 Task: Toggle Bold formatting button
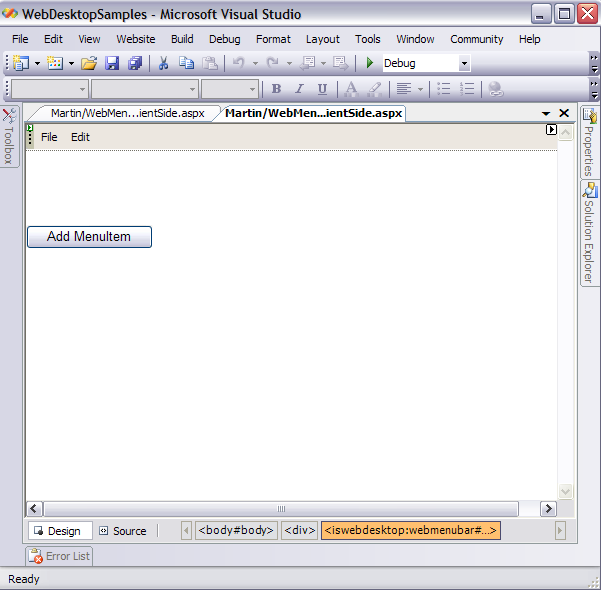point(276,89)
